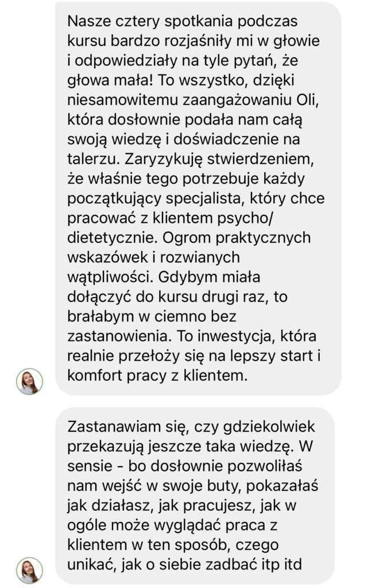Click the word "przekazują" in second message
387x588 pixels.
(x=106, y=447)
